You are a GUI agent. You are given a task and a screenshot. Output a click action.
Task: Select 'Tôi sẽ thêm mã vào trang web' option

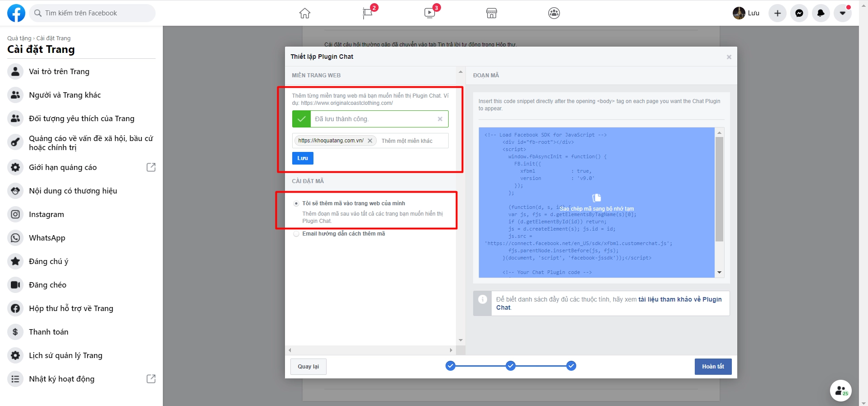point(296,203)
